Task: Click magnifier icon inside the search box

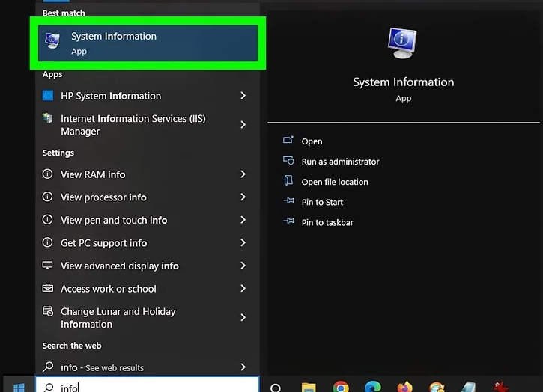Action: 49,388
